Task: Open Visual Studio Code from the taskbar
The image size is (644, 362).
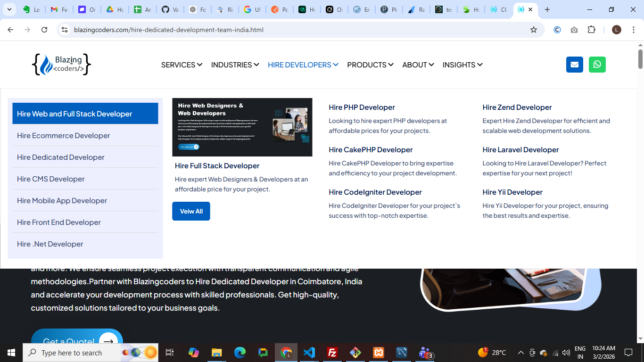Action: click(x=309, y=353)
